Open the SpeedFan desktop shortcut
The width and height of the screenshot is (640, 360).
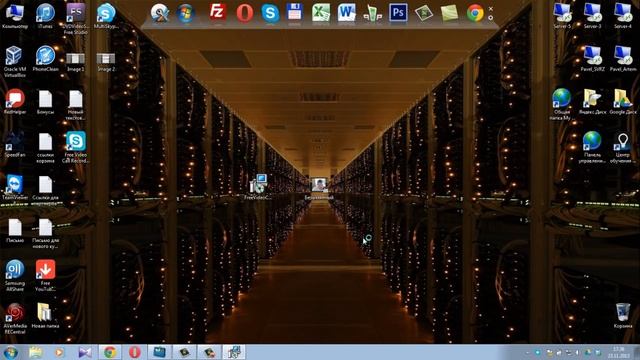click(15, 145)
